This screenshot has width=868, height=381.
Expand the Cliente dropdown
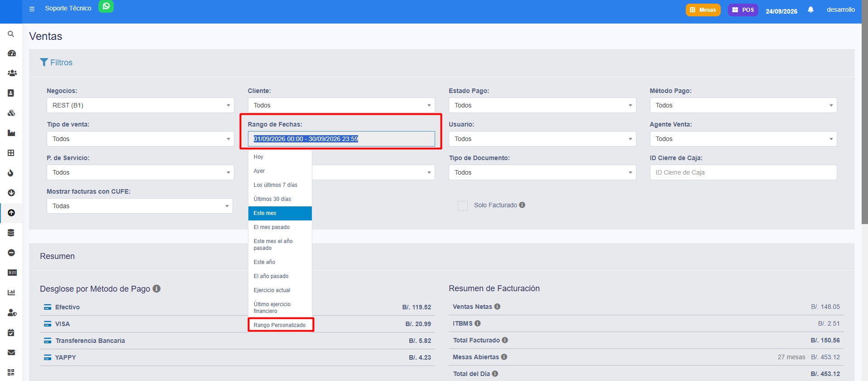point(341,105)
